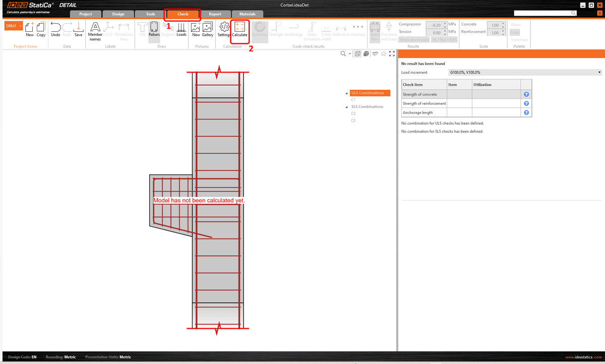Expand the zoom options chevron above canvas
Viewport: 605px width, 364px height.
click(x=349, y=53)
